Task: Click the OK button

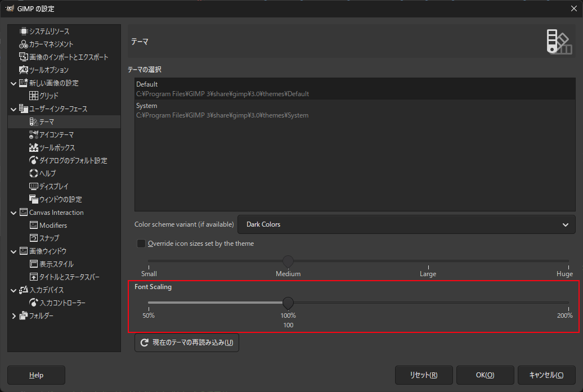Action: click(x=485, y=375)
